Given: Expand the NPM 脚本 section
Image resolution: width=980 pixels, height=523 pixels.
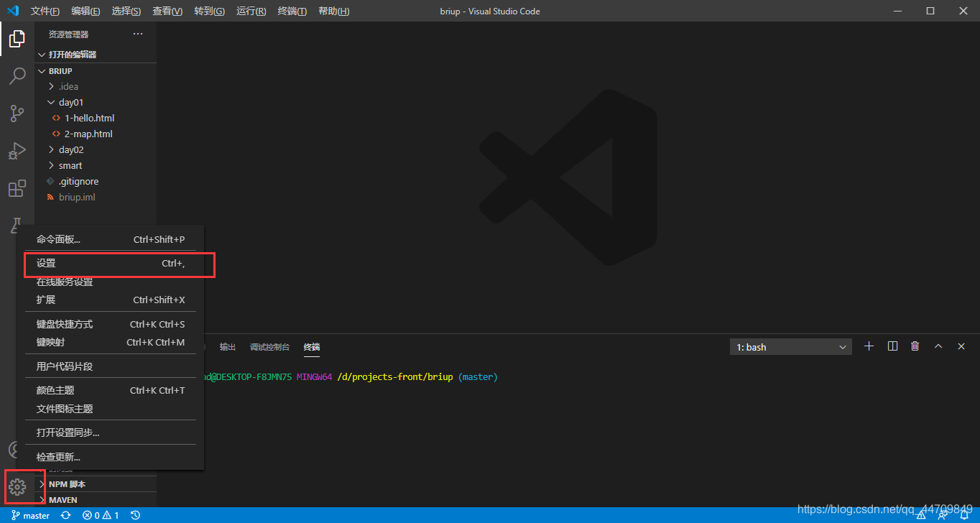Looking at the screenshot, I should (x=96, y=484).
